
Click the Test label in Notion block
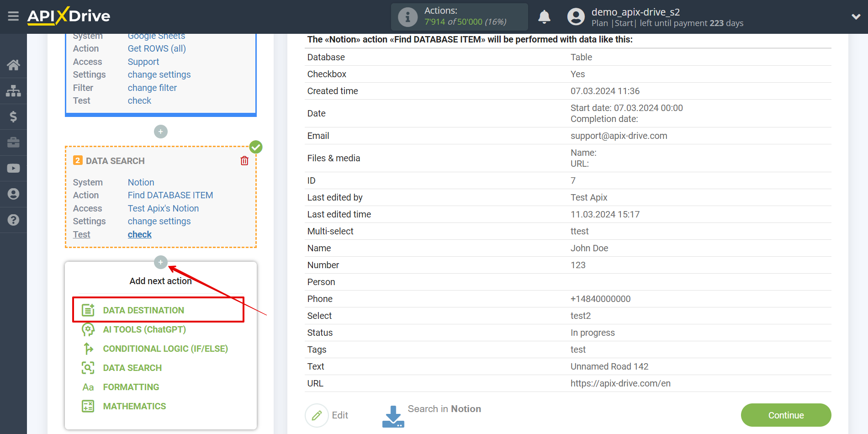[x=81, y=234]
